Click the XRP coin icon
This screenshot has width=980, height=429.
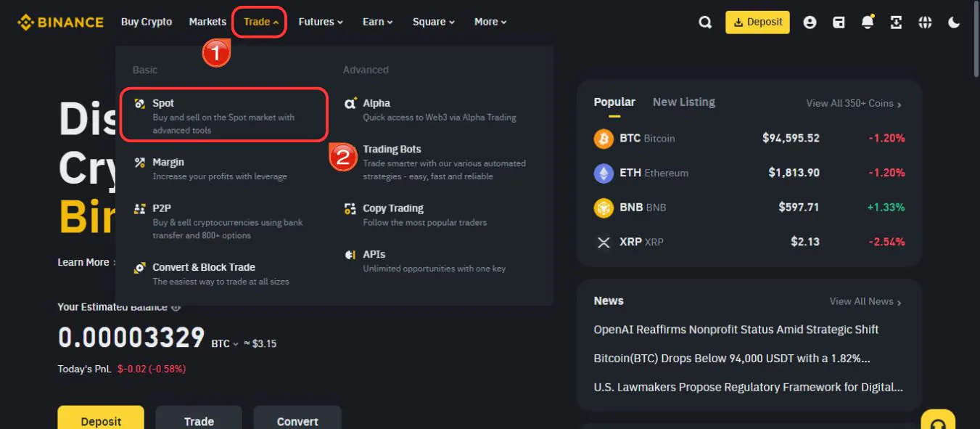coord(604,242)
